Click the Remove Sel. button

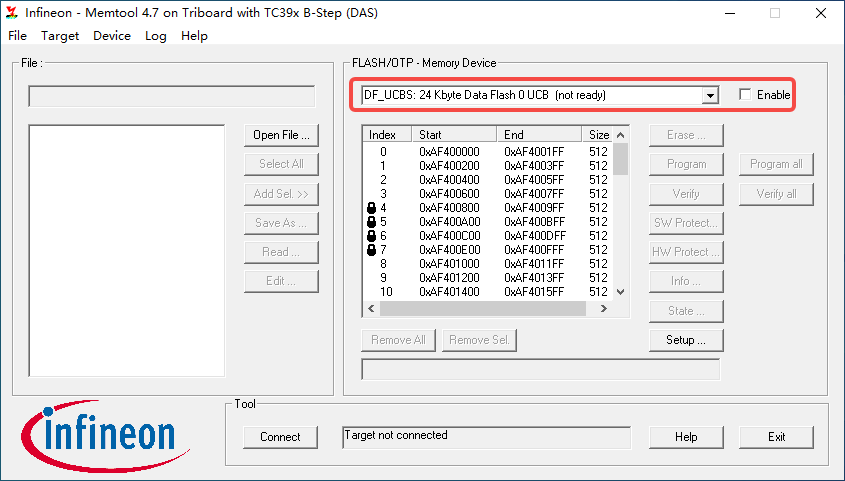point(479,340)
